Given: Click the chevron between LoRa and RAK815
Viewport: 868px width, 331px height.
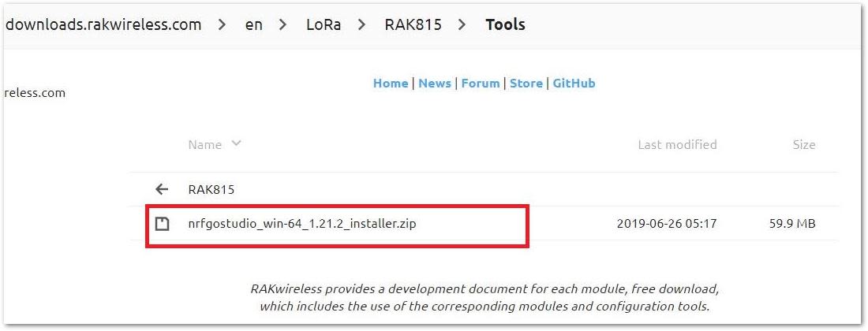Looking at the screenshot, I should pos(362,25).
